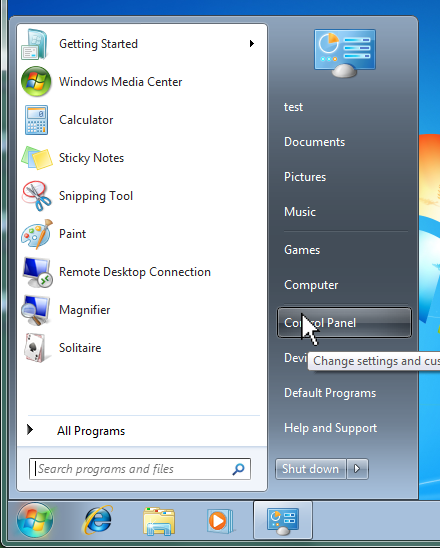Launch Remote Desktop Connection icon
440x548 pixels.
click(37, 273)
